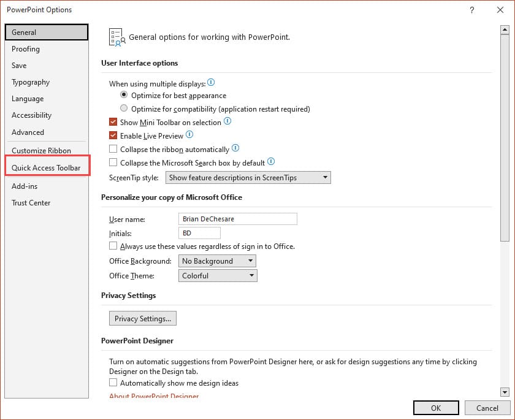
Task: Open the Office Background dropdown
Action: coord(251,261)
